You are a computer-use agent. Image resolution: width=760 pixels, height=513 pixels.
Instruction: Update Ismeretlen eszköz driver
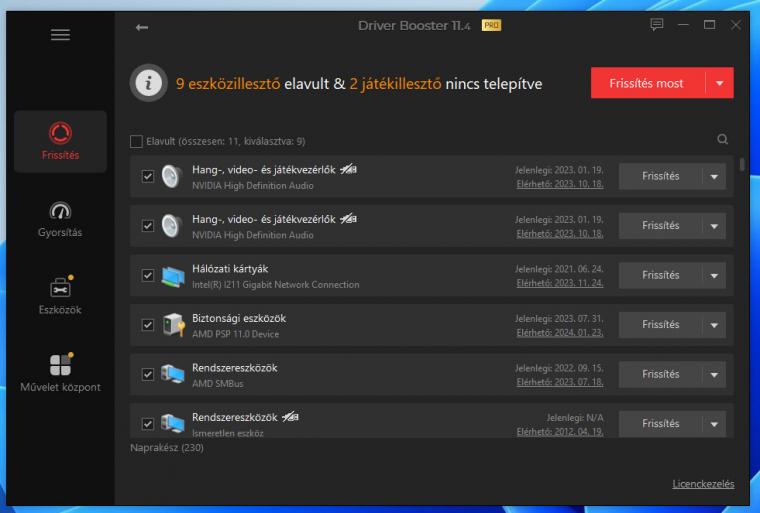point(661,424)
